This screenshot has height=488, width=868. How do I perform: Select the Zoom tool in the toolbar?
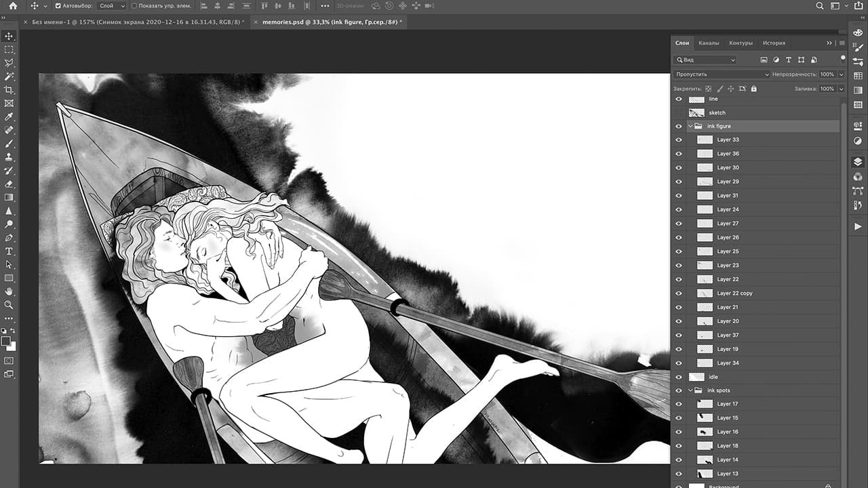point(9,305)
